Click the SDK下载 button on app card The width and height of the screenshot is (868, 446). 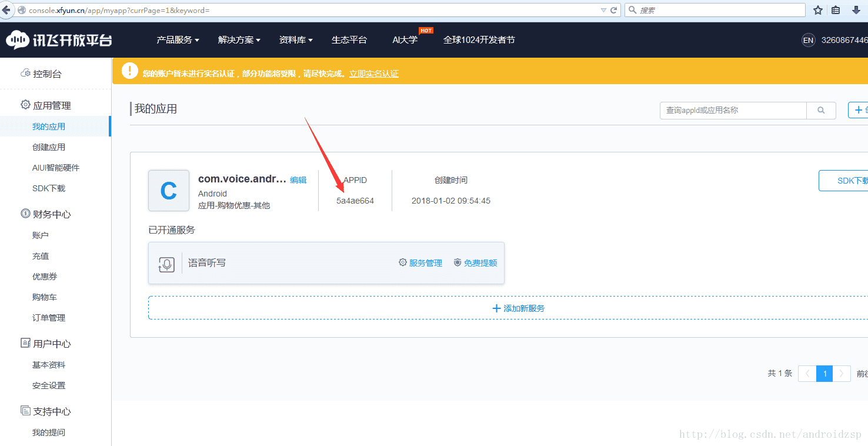click(x=843, y=181)
